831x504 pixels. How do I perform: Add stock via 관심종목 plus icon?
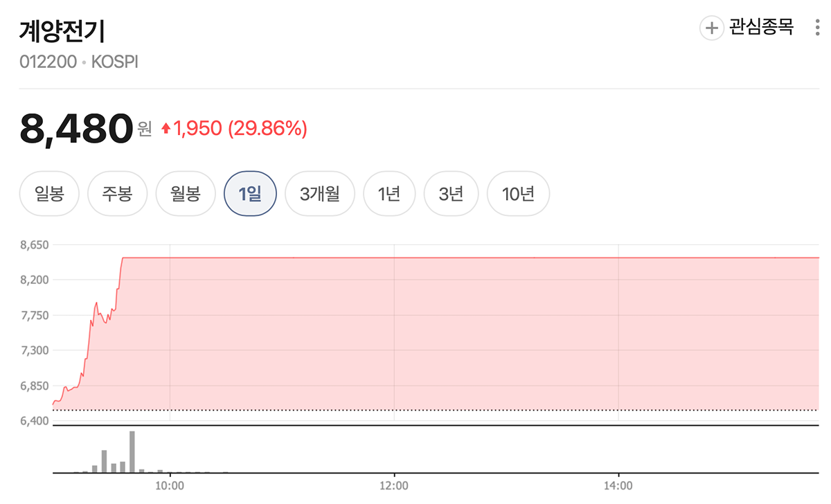tap(711, 28)
